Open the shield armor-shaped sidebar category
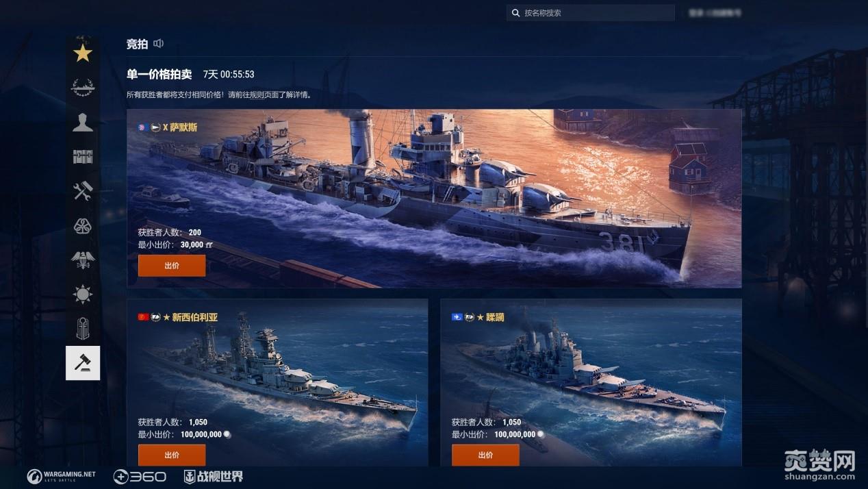 coord(83,329)
